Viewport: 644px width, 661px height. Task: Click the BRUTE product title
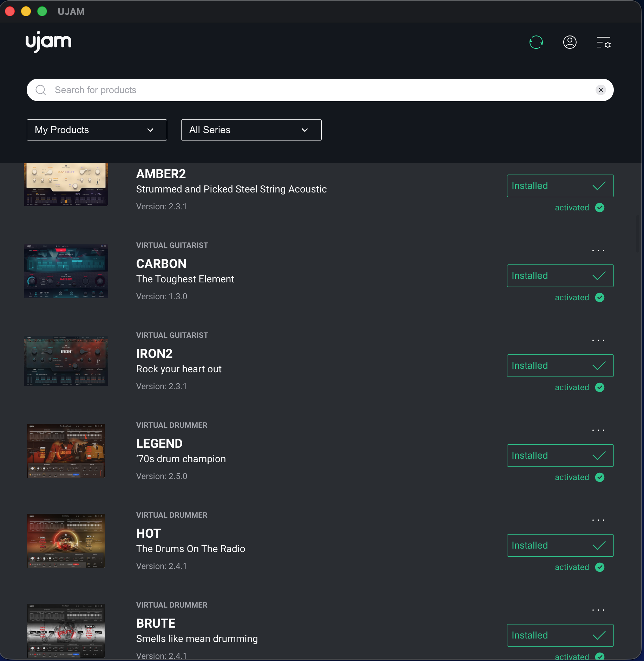[156, 623]
